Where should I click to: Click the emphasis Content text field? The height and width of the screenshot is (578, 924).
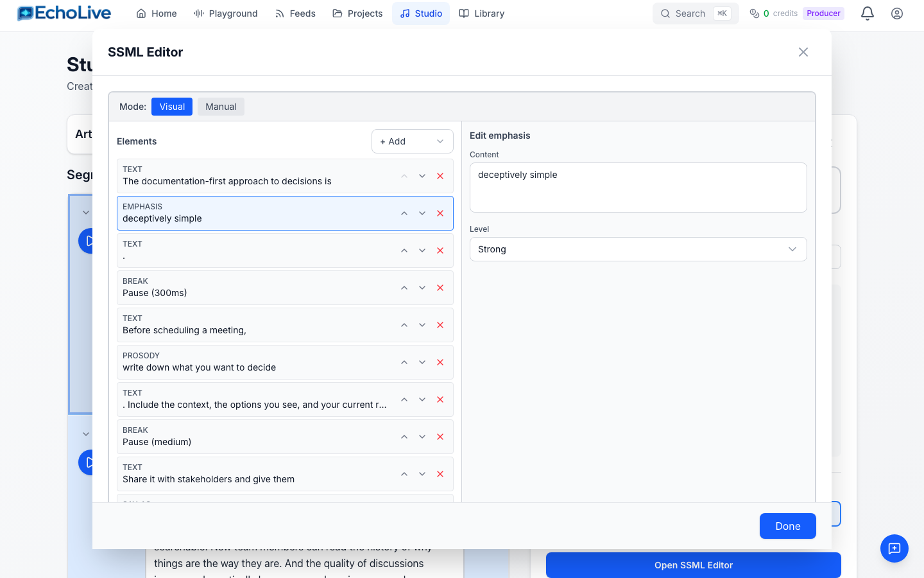click(638, 188)
